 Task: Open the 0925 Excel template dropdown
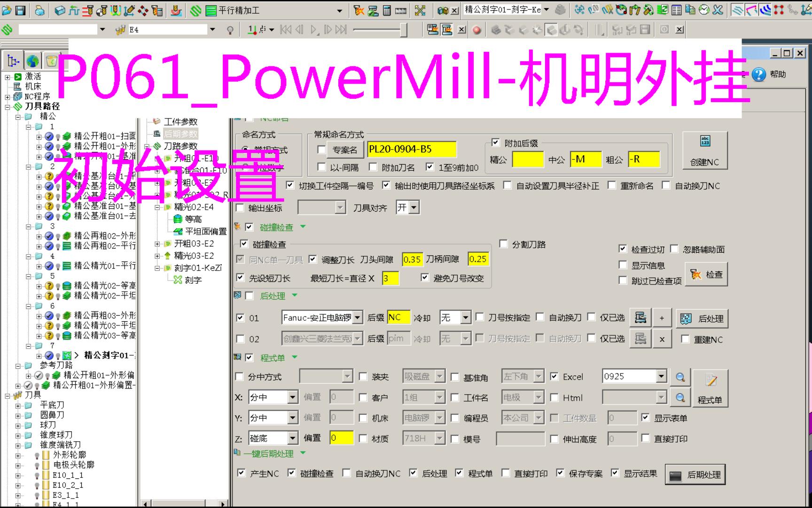(x=662, y=376)
